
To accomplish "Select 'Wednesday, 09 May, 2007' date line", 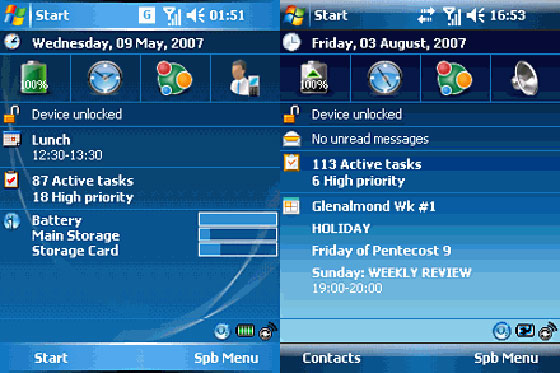I will point(118,43).
